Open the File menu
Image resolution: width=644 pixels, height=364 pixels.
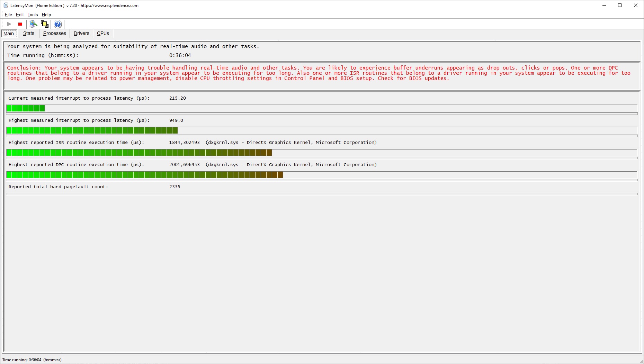8,15
